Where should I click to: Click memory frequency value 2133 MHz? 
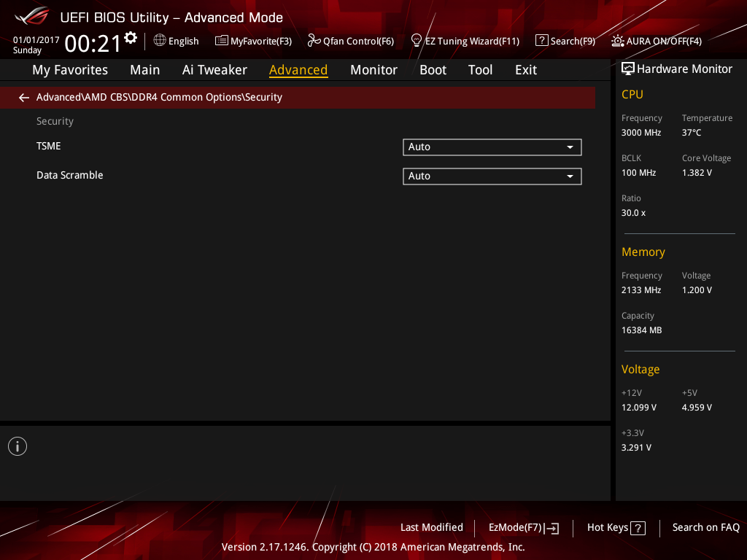[641, 290]
